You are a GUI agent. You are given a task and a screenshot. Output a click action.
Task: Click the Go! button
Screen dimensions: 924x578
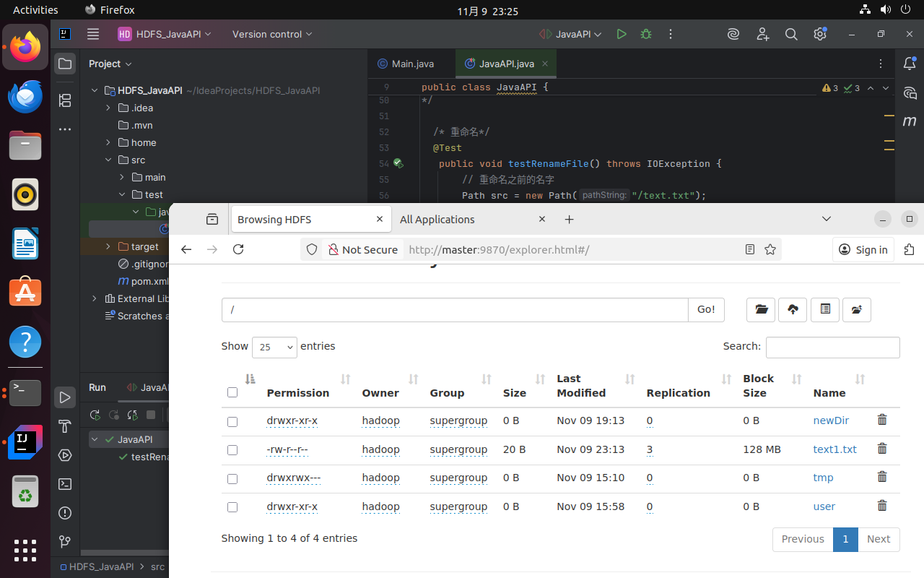click(x=706, y=309)
